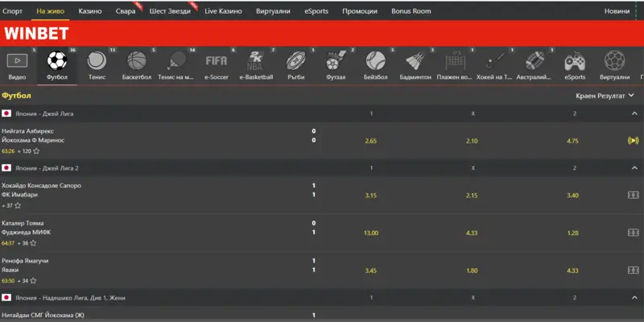
Task: Bet on draw at 2.10
Action: click(472, 141)
